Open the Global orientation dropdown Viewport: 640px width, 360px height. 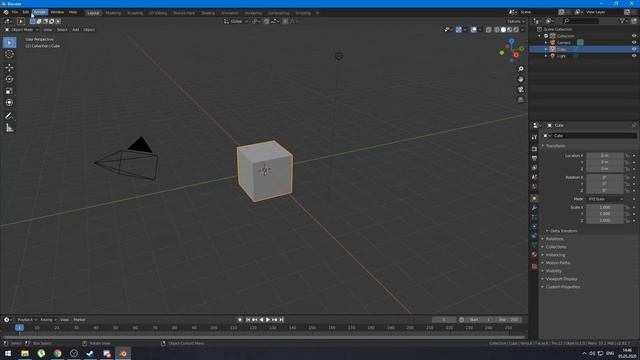click(x=236, y=21)
